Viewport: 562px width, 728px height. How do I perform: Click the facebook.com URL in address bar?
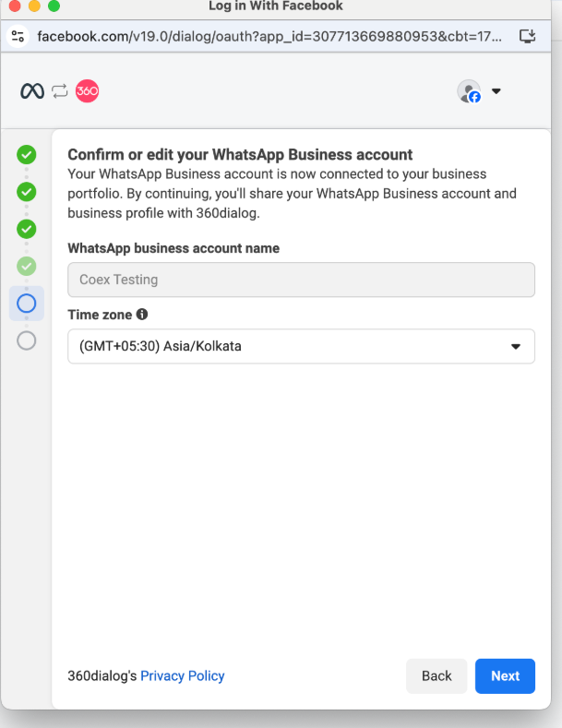[x=269, y=36]
